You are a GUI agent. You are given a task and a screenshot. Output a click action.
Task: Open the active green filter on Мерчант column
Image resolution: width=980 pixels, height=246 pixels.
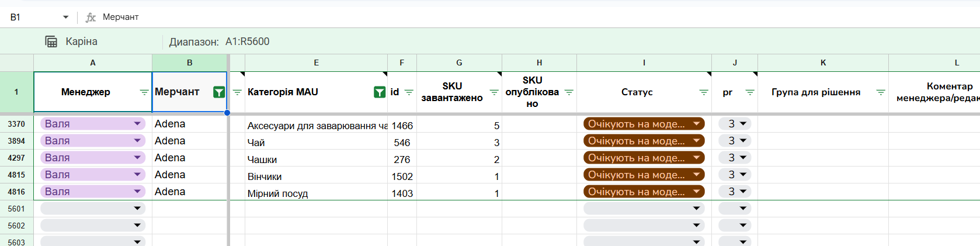coord(219,92)
